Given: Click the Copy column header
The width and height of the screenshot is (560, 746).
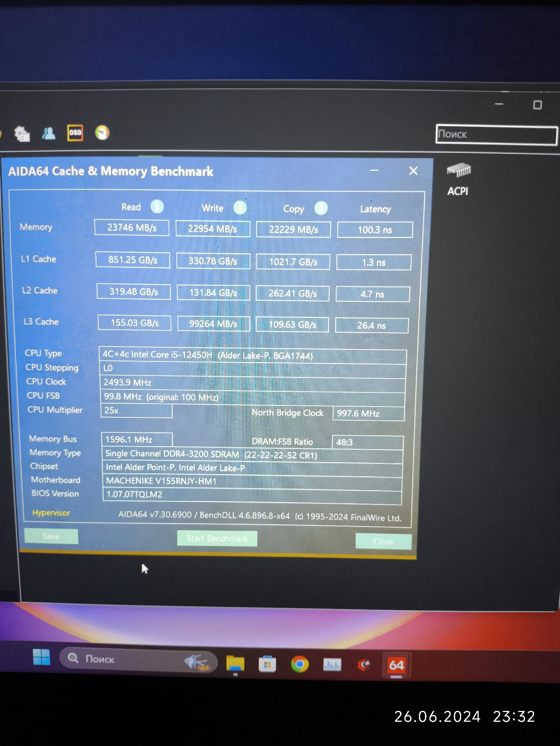Looking at the screenshot, I should point(294,209).
